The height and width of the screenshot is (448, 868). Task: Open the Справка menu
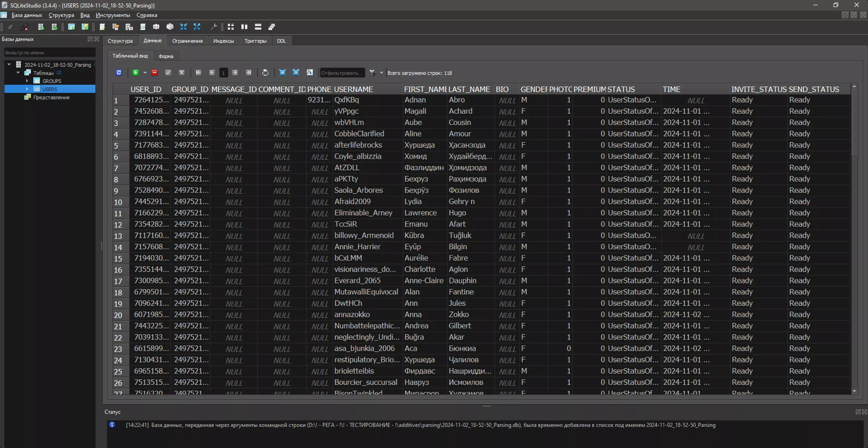pos(147,15)
